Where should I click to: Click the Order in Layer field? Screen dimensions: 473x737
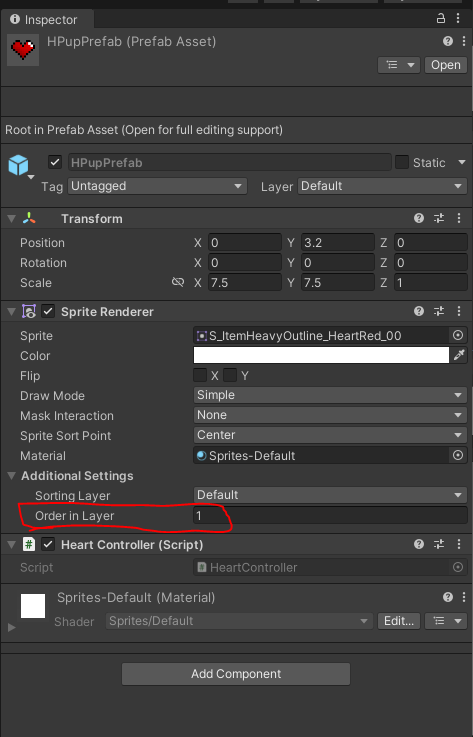(330, 516)
